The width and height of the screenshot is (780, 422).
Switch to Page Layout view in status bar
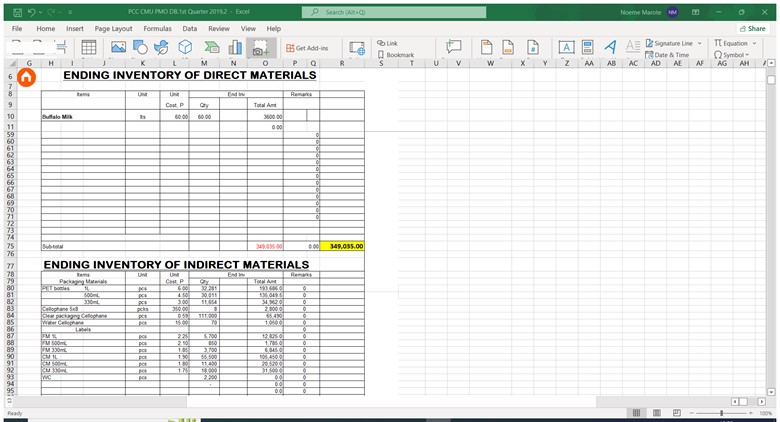pos(657,413)
